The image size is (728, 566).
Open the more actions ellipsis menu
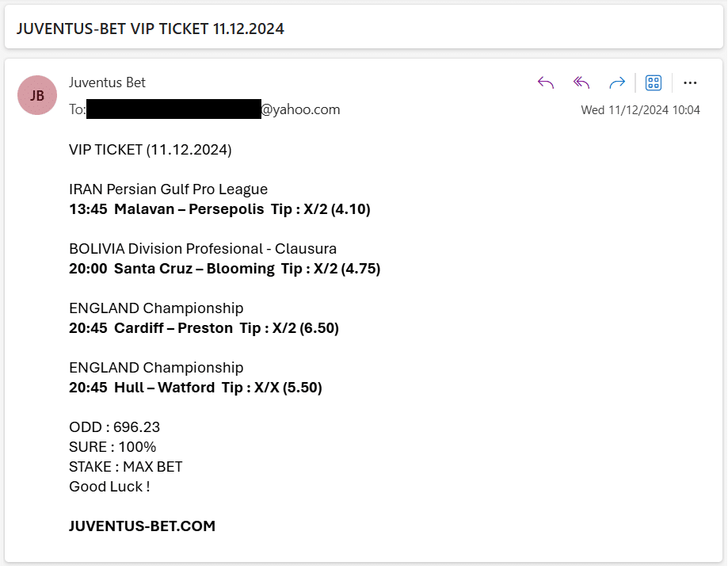690,83
